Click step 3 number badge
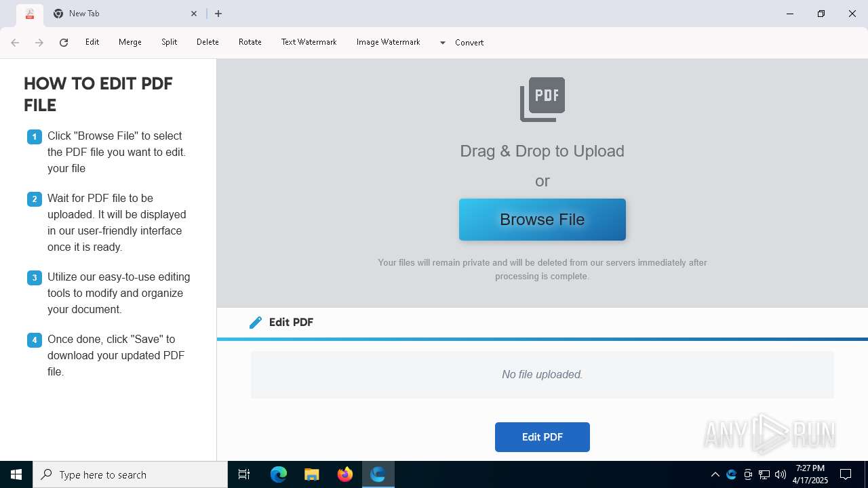The height and width of the screenshot is (488, 868). coord(35,278)
